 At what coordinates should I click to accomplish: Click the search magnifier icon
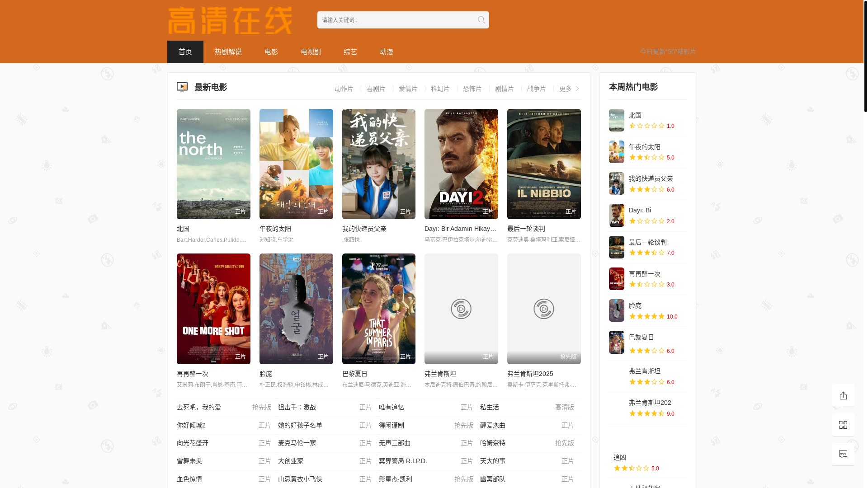(481, 20)
